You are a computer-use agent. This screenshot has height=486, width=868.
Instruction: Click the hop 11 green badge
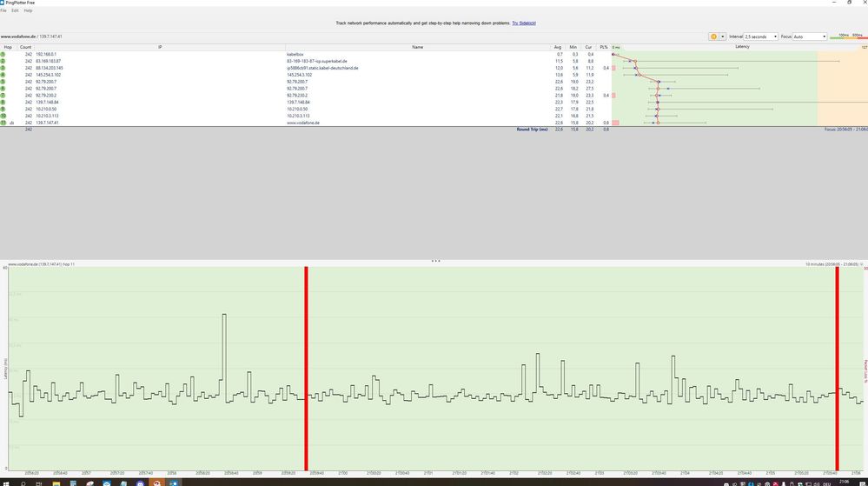click(x=3, y=123)
